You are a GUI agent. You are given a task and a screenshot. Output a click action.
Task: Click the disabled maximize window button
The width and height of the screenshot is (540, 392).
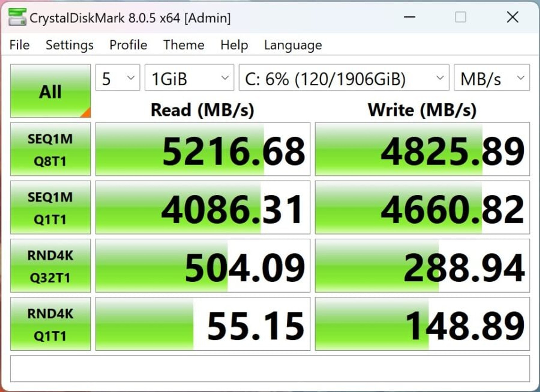click(x=460, y=17)
